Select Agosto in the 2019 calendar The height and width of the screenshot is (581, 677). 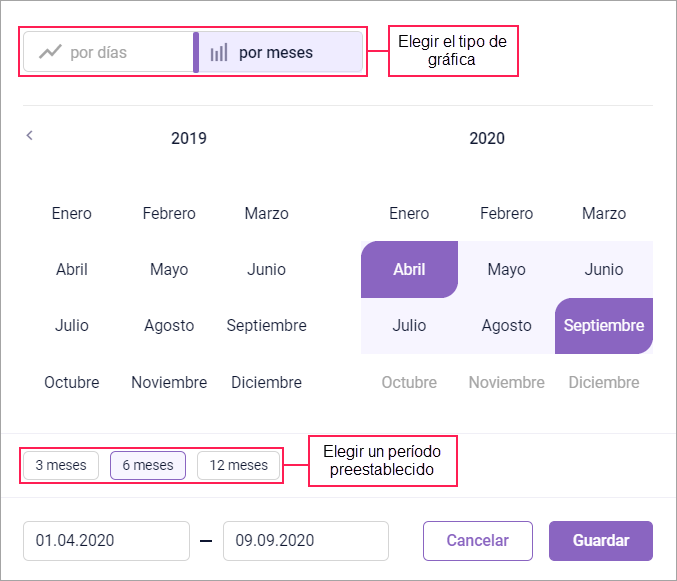(x=169, y=325)
